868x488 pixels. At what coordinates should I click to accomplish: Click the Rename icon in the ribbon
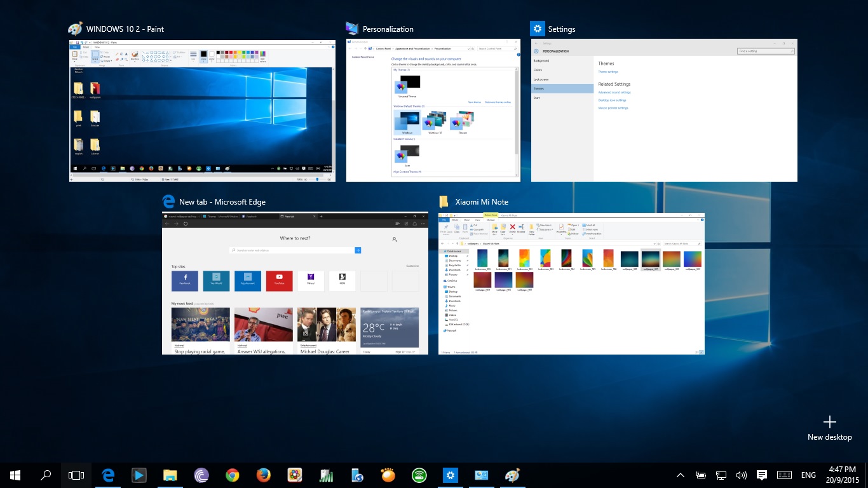522,227
